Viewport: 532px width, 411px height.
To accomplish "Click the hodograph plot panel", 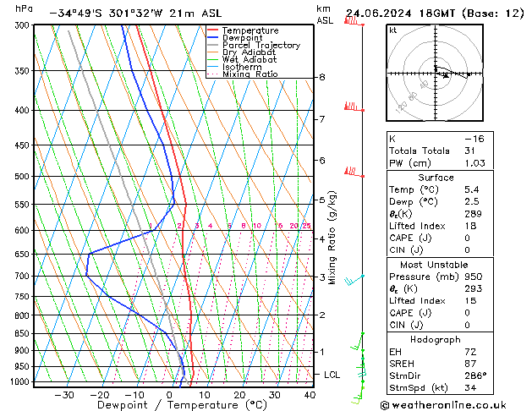I will 435,73.
